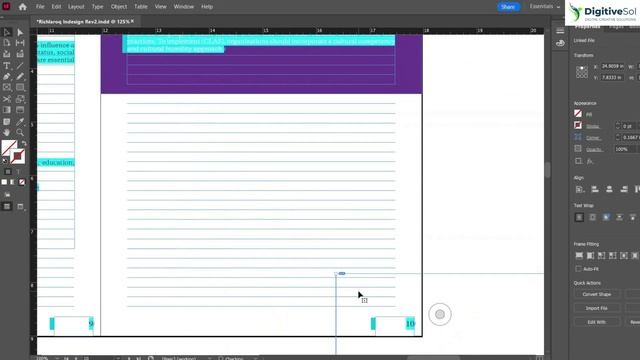Select the Gradient Feather tool
This screenshot has width=640, height=360.
pyautogui.click(x=20, y=110)
